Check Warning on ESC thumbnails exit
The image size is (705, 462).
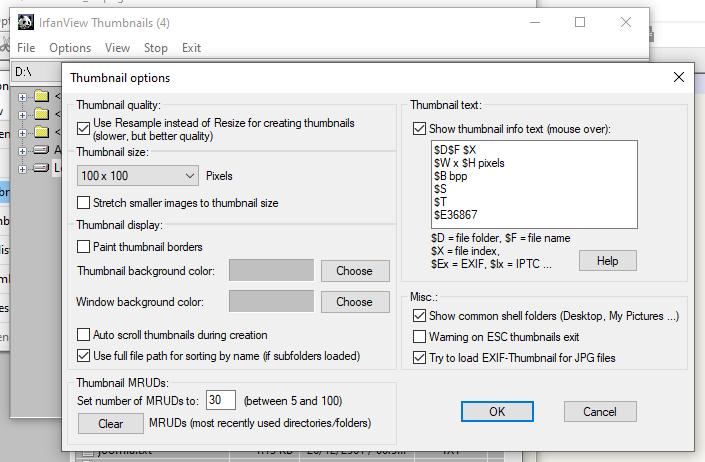[420, 336]
